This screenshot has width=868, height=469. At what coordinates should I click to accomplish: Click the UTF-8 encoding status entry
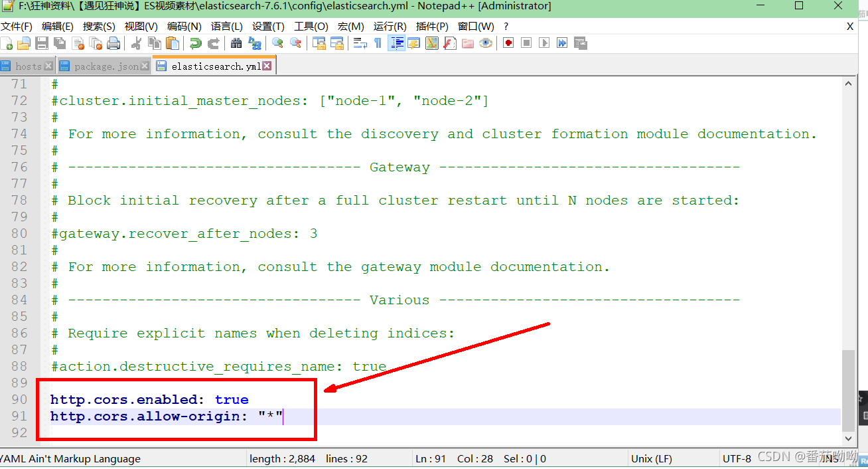(737, 458)
